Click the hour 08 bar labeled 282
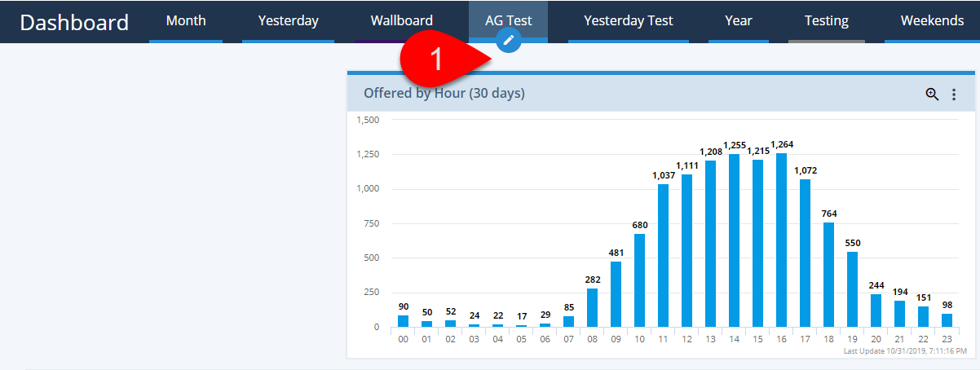980x370 pixels. [593, 307]
